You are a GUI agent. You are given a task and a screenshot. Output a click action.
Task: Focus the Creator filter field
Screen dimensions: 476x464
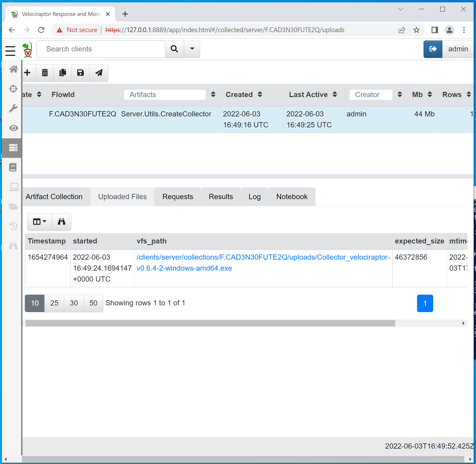(371, 95)
